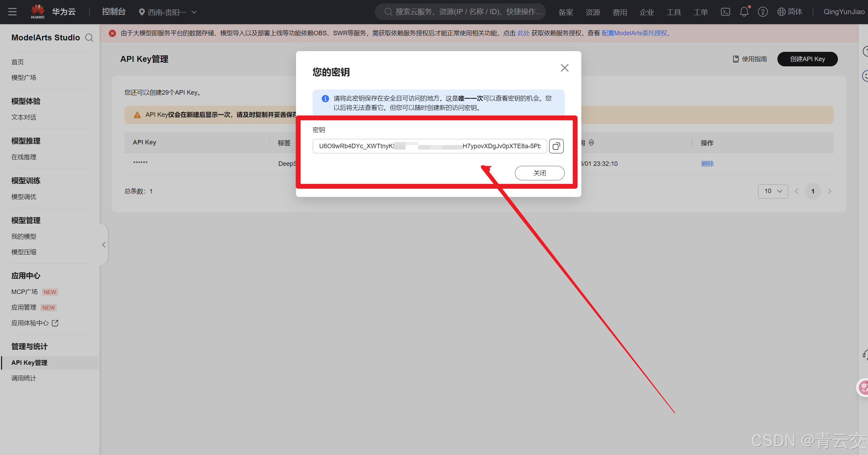
Task: Collapse the left sidebar panel
Action: click(104, 245)
